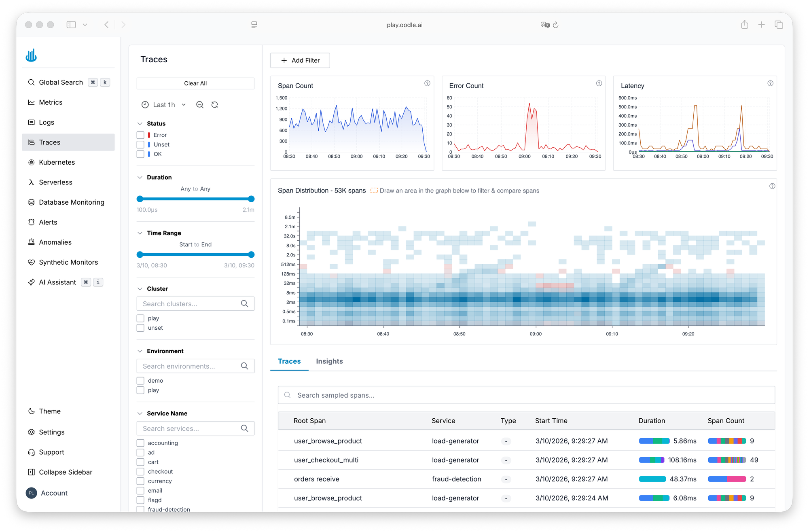Go to Logs in the sidebar
This screenshot has height=532, width=809.
click(46, 122)
